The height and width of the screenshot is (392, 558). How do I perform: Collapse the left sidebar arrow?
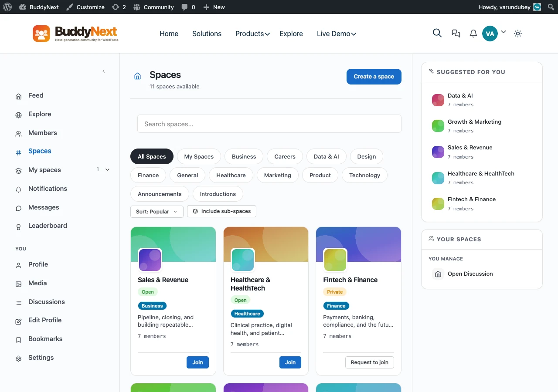tap(104, 71)
